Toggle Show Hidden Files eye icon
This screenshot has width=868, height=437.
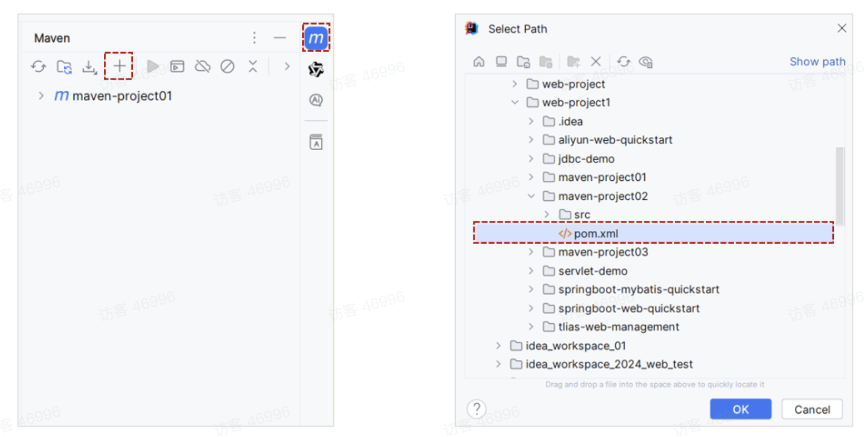click(646, 62)
